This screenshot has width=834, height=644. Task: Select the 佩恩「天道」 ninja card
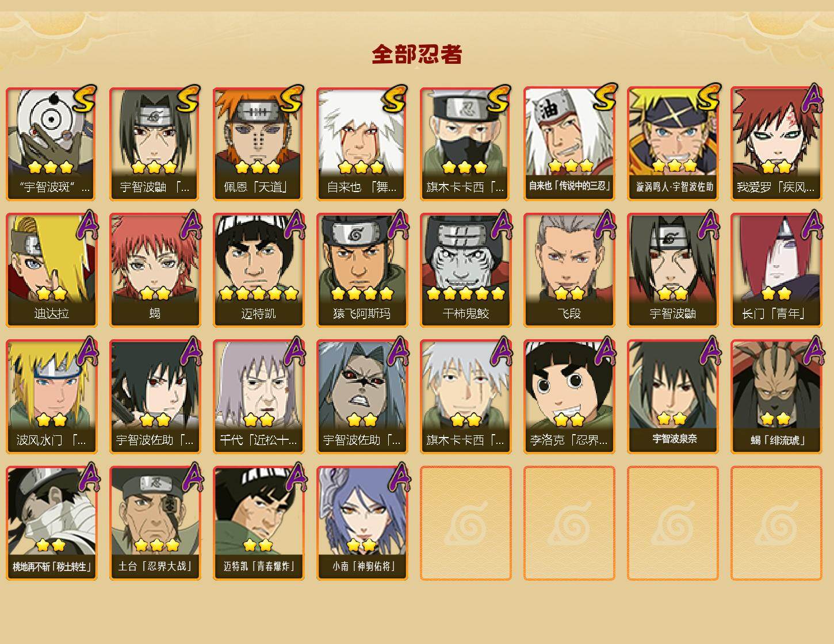click(259, 144)
